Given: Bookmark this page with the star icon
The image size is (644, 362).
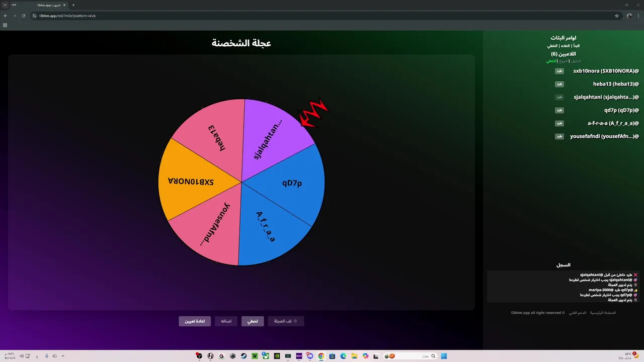Looking at the screenshot, I should 617,16.
